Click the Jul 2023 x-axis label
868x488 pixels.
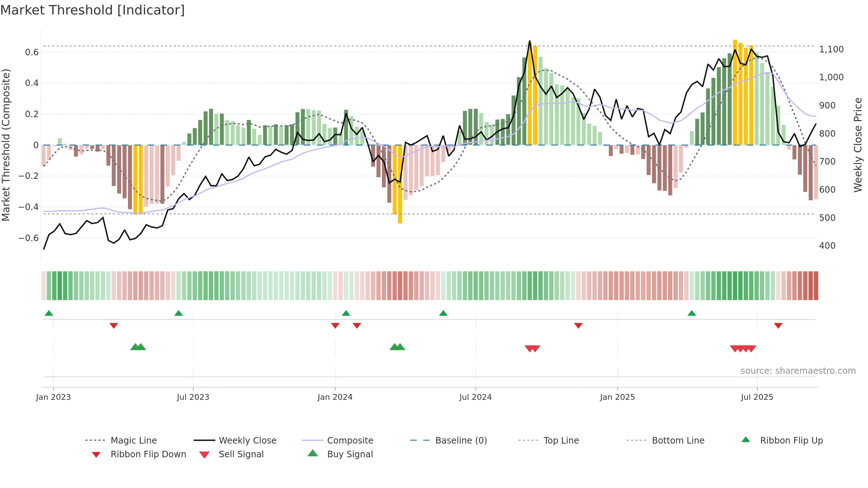193,397
